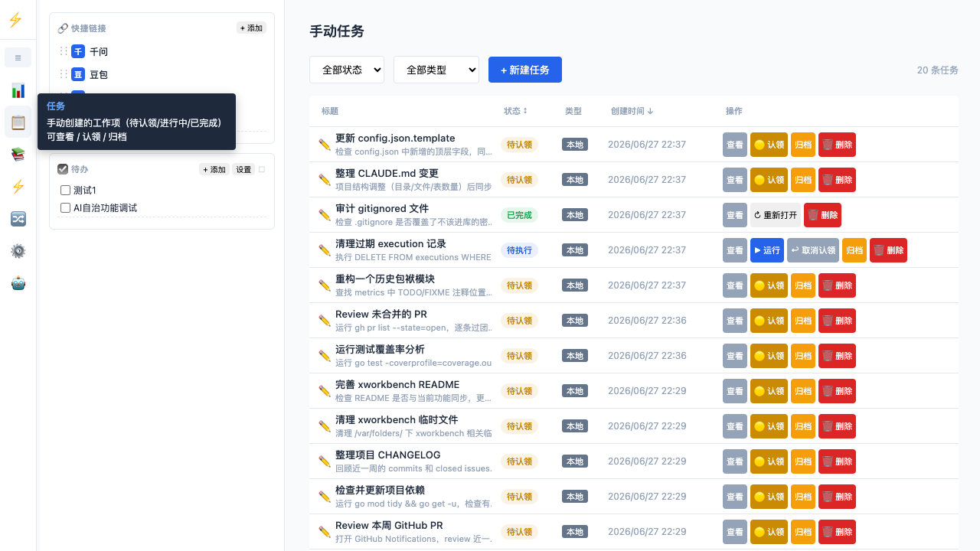The width and height of the screenshot is (980, 551).
Task: Click 认领 for 整理 CLAUDE.md 变更
Action: [769, 180]
